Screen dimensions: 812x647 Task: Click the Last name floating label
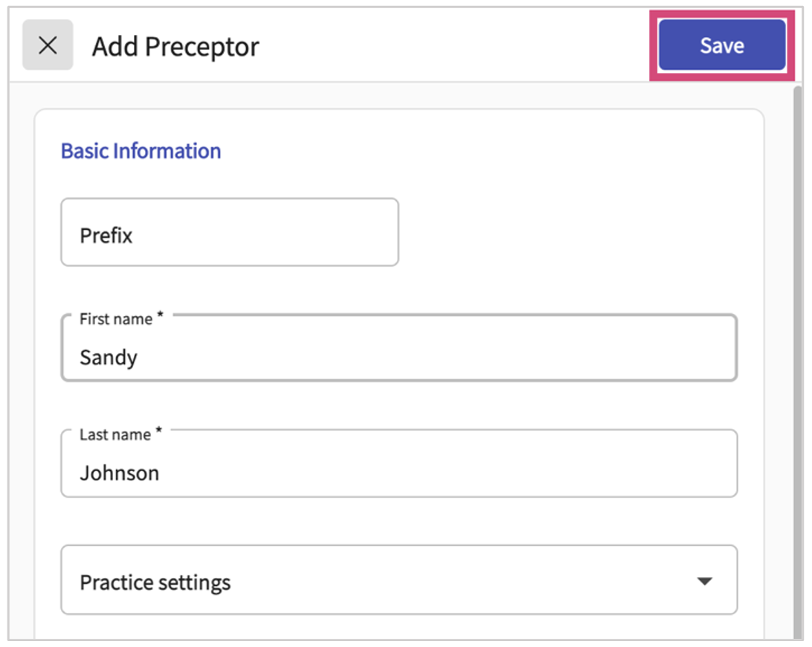click(115, 434)
